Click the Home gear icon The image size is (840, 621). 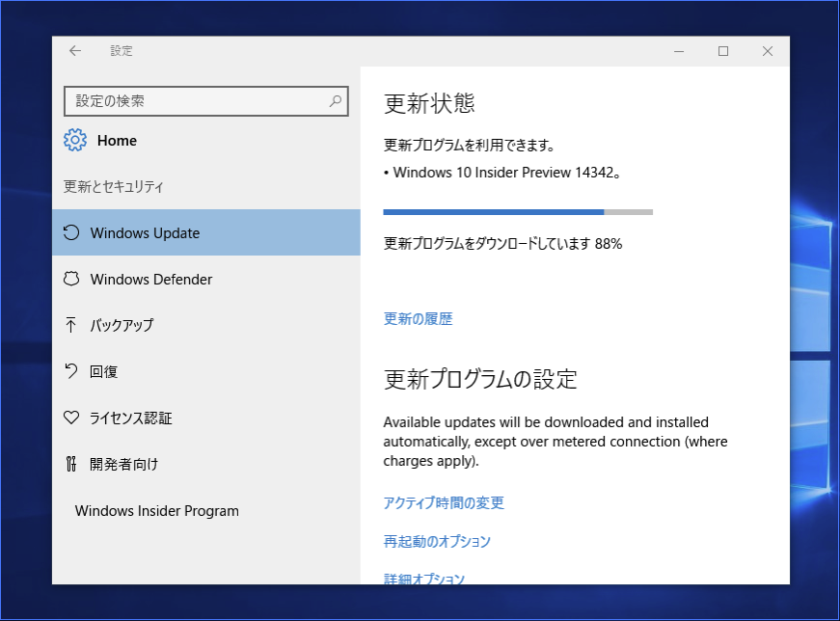tap(75, 140)
